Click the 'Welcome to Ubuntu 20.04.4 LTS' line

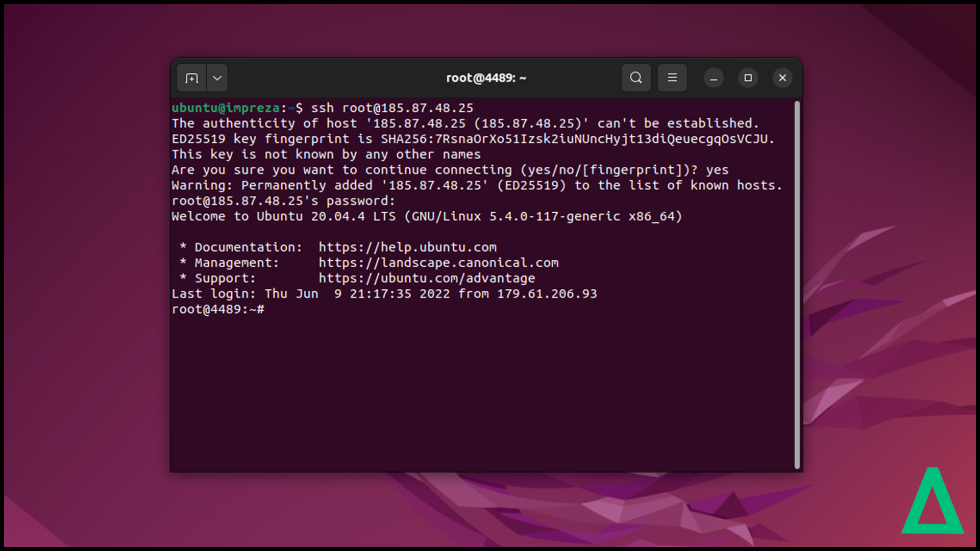[427, 216]
